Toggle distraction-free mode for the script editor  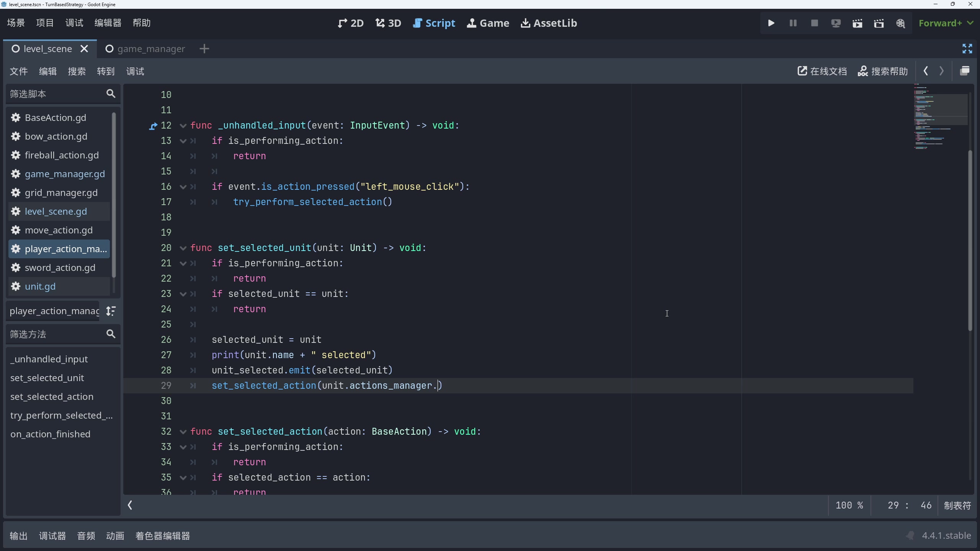[966, 49]
